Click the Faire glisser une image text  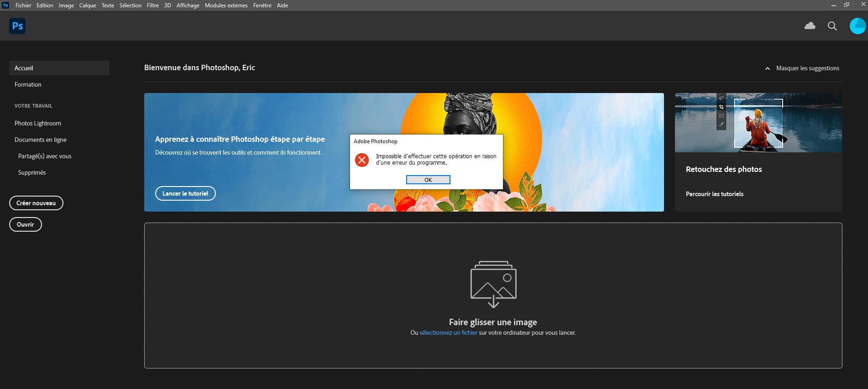point(493,322)
